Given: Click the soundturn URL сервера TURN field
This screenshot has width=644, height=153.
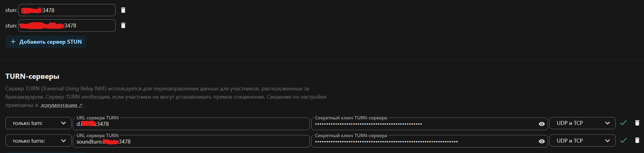Looking at the screenshot, I should click(191, 141).
